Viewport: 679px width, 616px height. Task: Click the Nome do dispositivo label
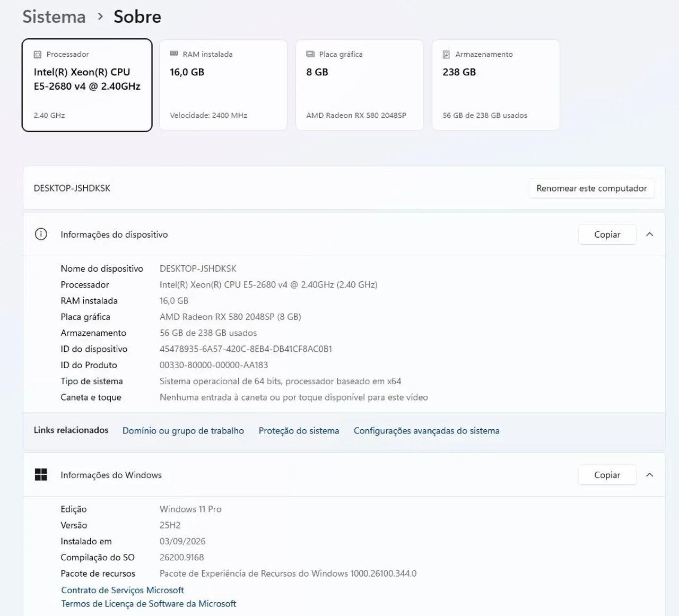(x=102, y=268)
